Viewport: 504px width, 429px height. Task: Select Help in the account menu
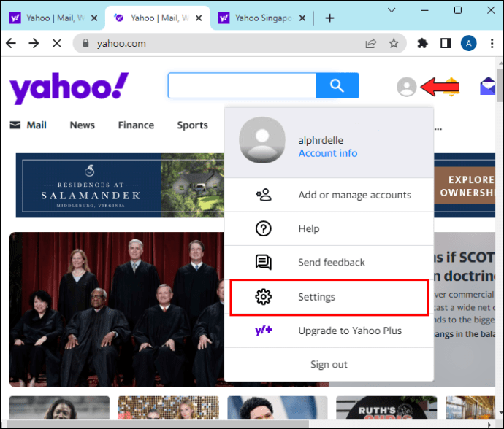(x=329, y=228)
